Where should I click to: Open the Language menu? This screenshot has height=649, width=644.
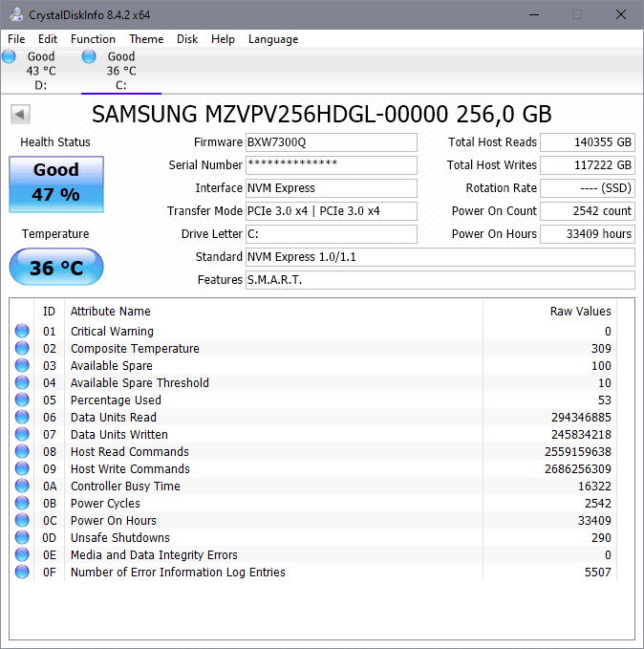click(x=273, y=39)
